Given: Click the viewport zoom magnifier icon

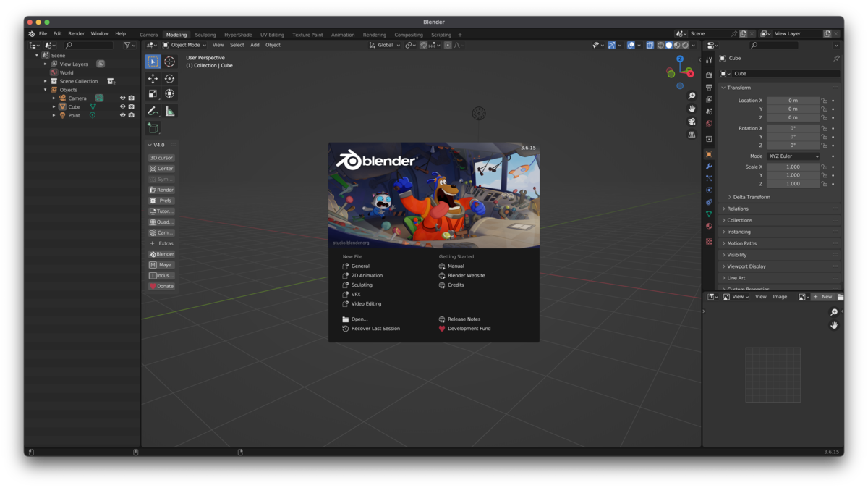Looking at the screenshot, I should [692, 96].
